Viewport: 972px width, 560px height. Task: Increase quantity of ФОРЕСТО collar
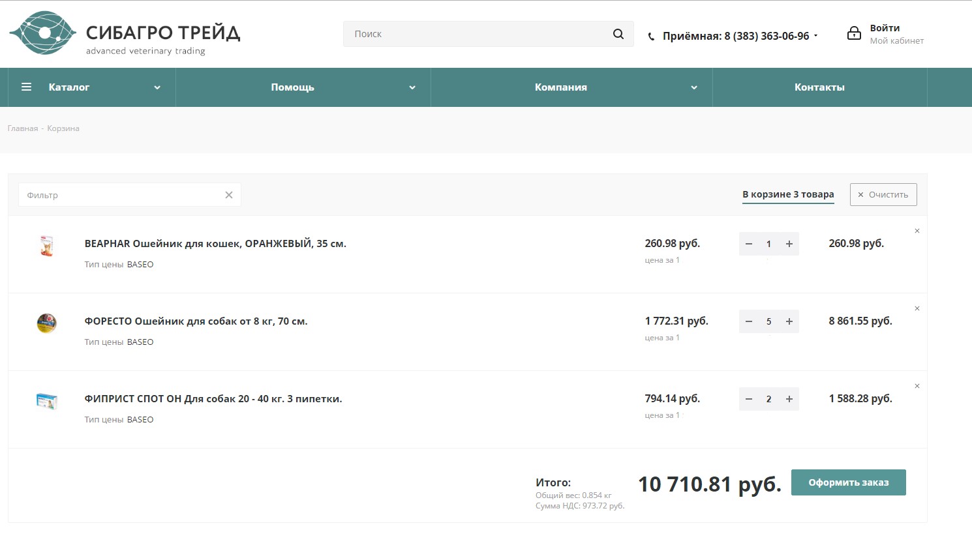(x=789, y=321)
